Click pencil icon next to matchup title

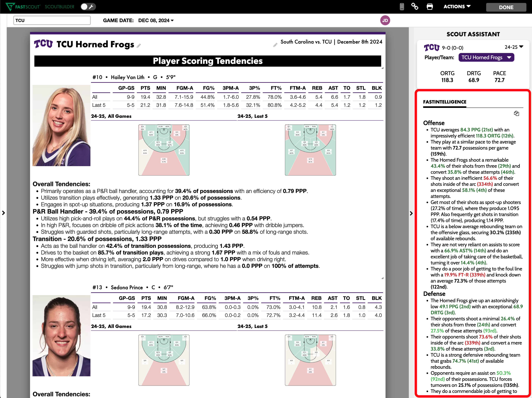[x=275, y=45]
